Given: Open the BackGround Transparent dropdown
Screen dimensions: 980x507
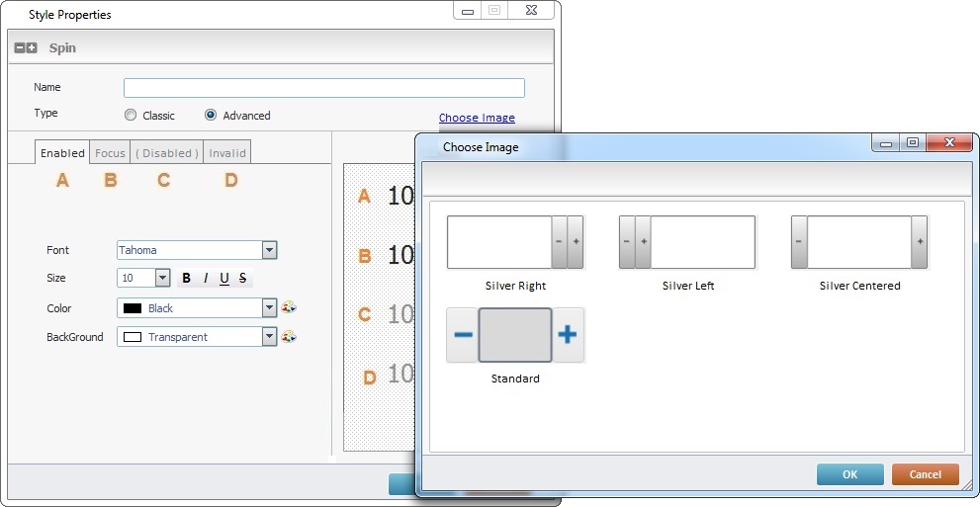Looking at the screenshot, I should tap(269, 337).
